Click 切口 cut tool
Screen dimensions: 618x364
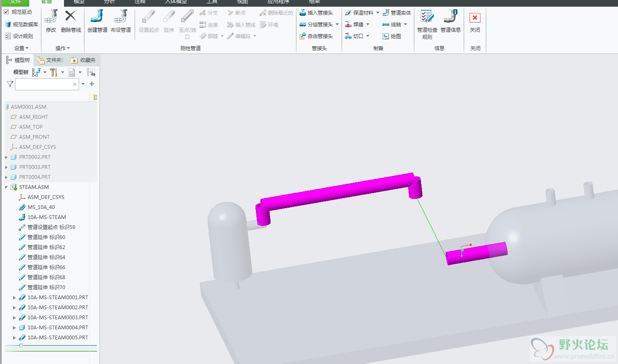354,36
